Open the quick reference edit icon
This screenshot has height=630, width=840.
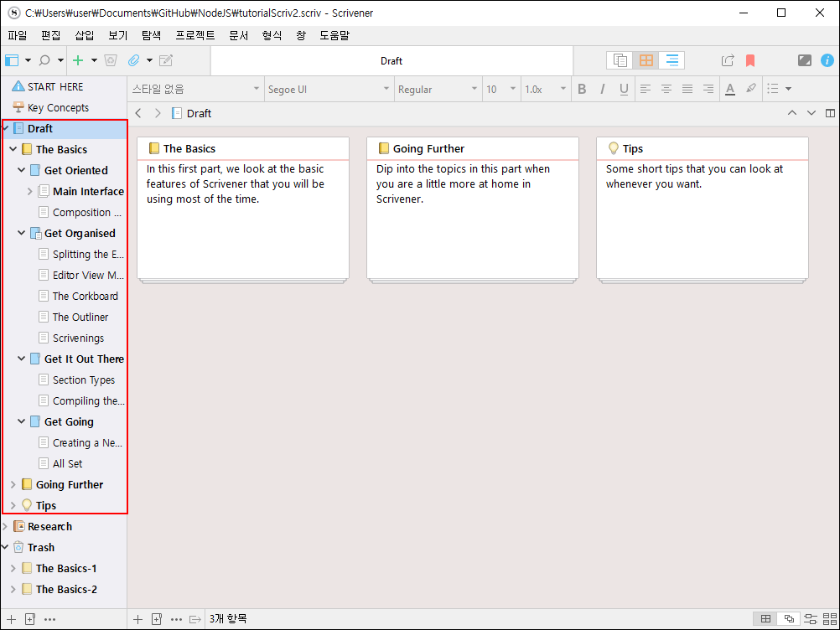point(166,60)
